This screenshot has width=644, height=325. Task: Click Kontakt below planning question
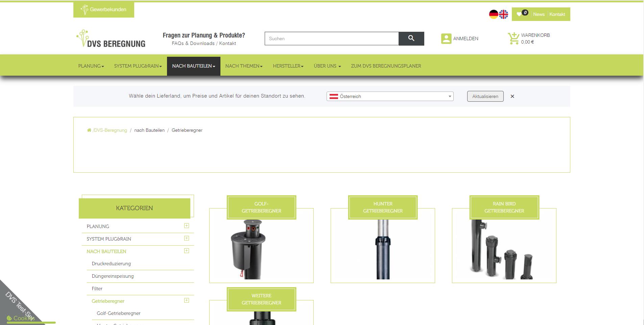pyautogui.click(x=228, y=43)
